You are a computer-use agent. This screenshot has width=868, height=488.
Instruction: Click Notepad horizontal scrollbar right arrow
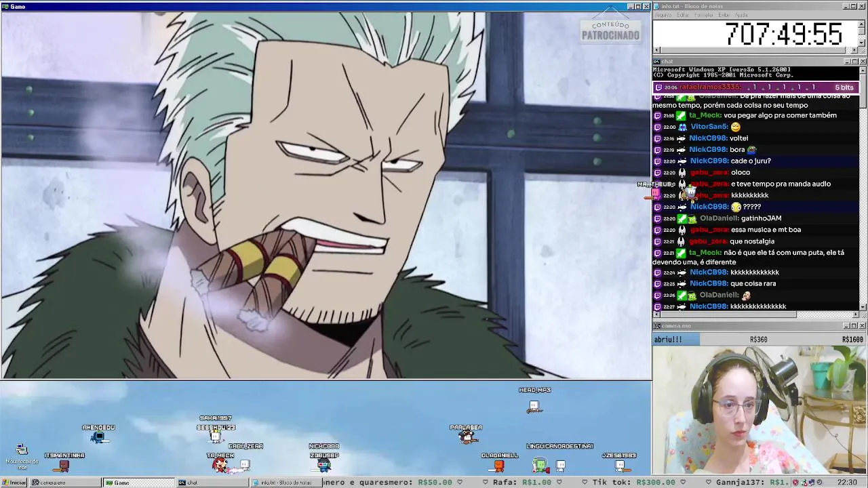pos(855,50)
